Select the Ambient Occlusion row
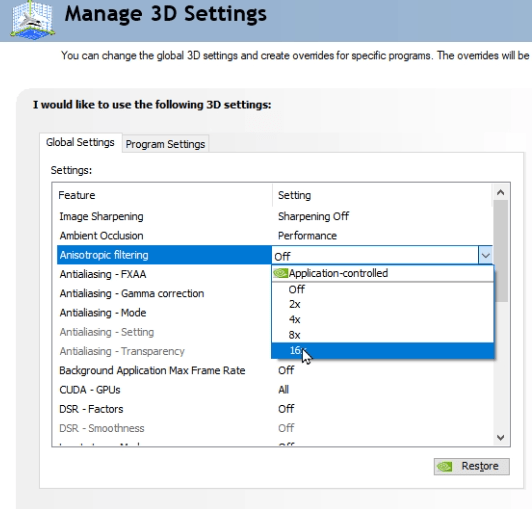The width and height of the screenshot is (532, 509). click(274, 235)
